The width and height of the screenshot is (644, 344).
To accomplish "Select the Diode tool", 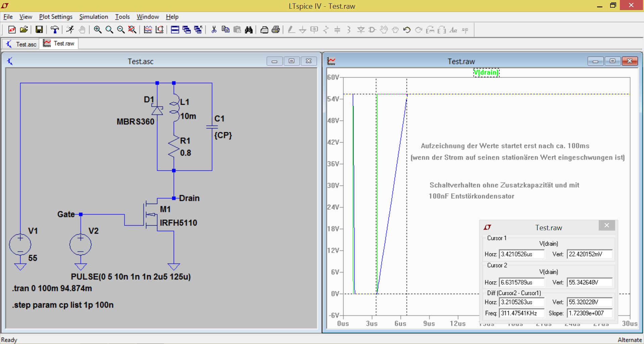I will (361, 30).
